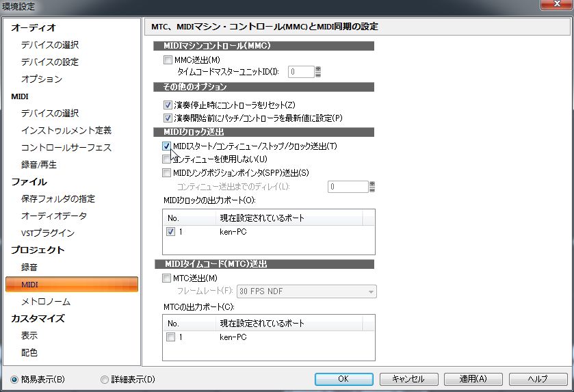
Task: Select ken-PC text in MTC port list
Action: point(233,337)
